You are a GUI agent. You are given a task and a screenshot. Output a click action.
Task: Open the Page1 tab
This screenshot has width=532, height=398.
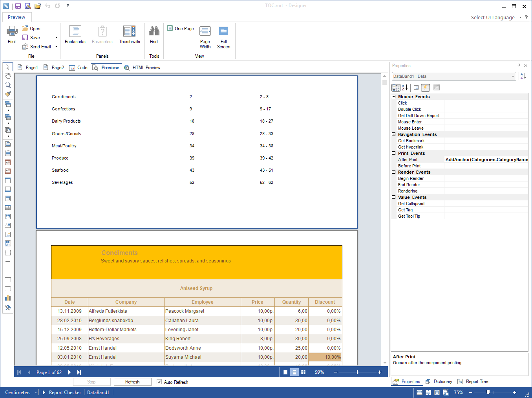click(27, 68)
